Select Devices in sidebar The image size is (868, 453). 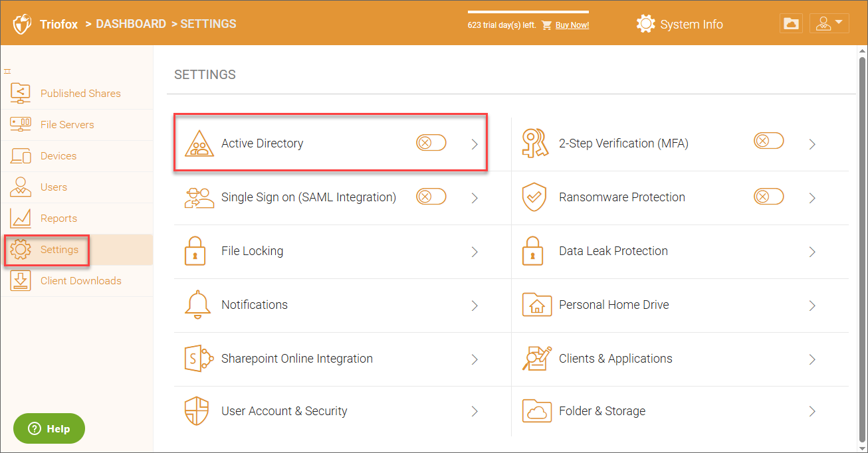tap(76, 156)
